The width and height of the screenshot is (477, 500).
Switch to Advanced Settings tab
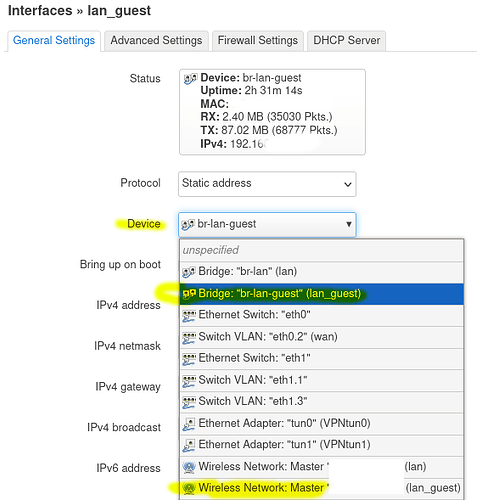tap(156, 41)
